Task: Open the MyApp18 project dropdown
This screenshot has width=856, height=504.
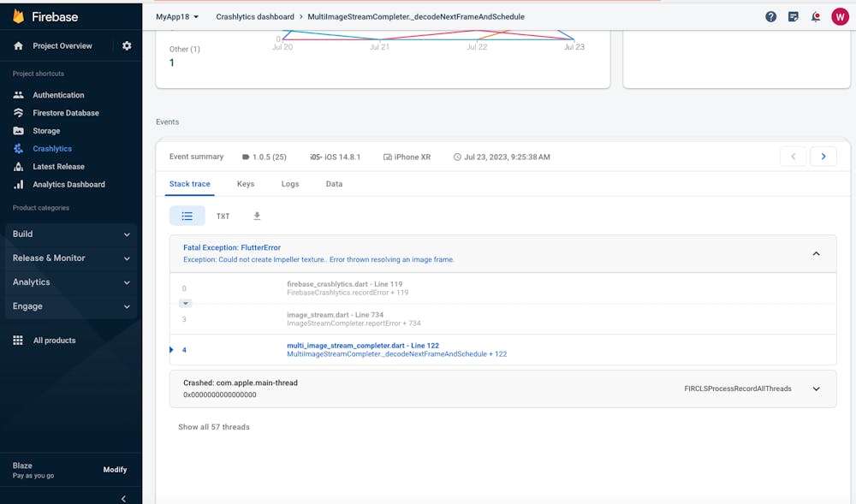Action: point(177,17)
